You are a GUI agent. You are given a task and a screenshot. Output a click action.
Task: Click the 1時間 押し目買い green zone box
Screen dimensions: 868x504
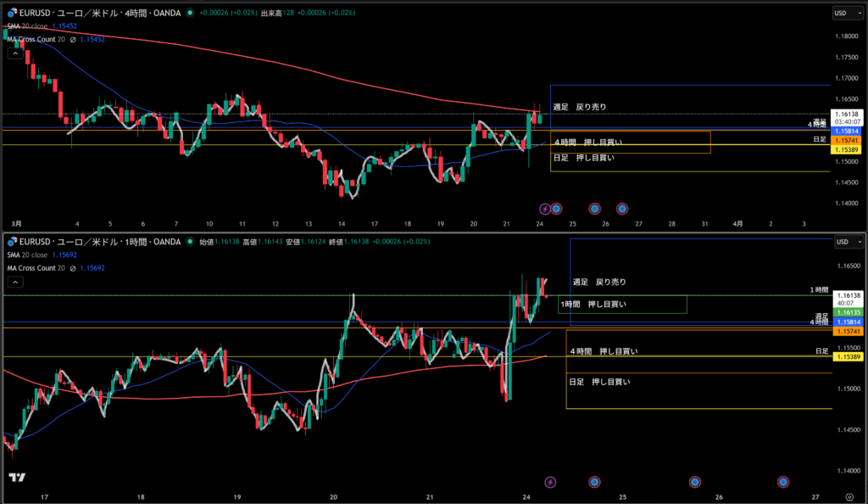pyautogui.click(x=621, y=304)
